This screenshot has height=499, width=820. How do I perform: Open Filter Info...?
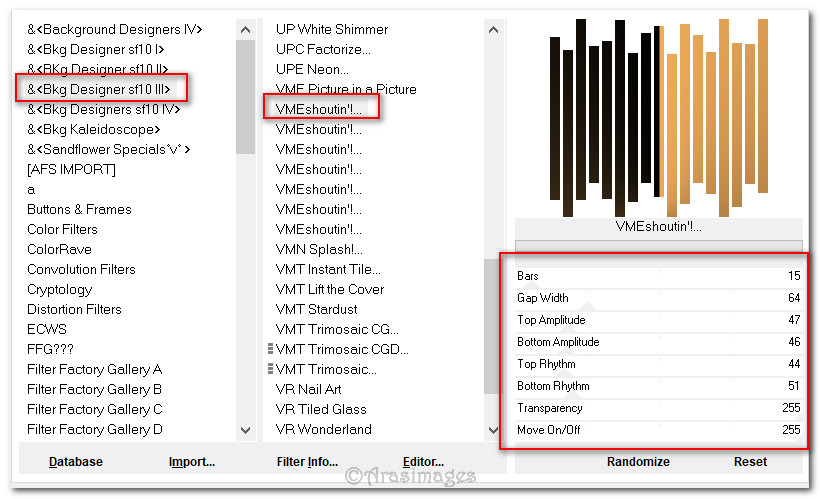[x=307, y=461]
